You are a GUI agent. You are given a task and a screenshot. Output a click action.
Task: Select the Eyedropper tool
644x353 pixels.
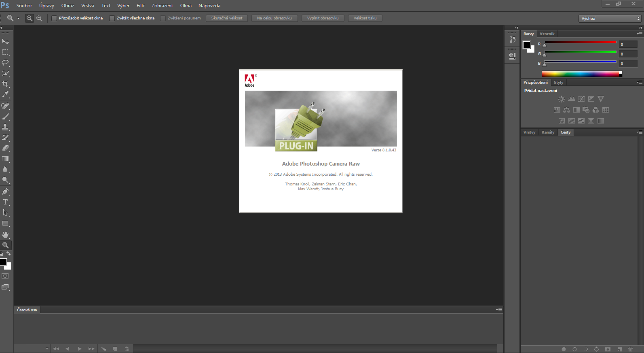[x=5, y=94]
